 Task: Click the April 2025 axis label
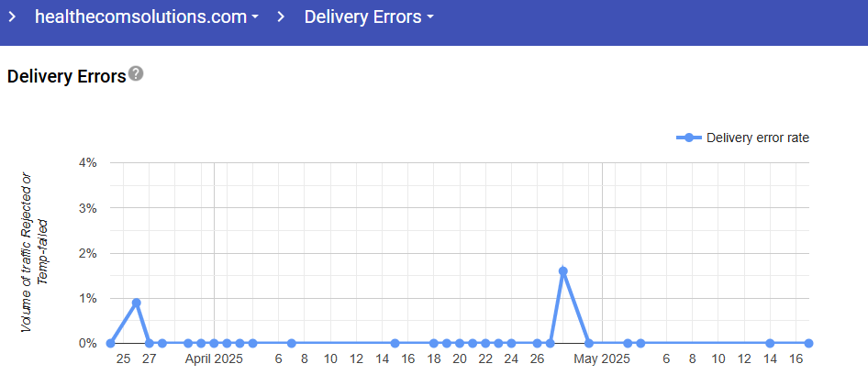tap(214, 359)
